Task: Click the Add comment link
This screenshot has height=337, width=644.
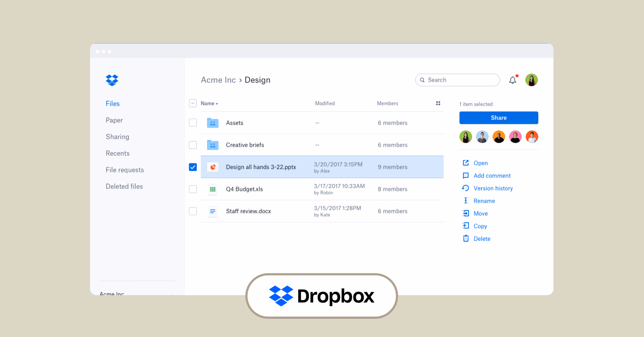Action: (x=492, y=176)
